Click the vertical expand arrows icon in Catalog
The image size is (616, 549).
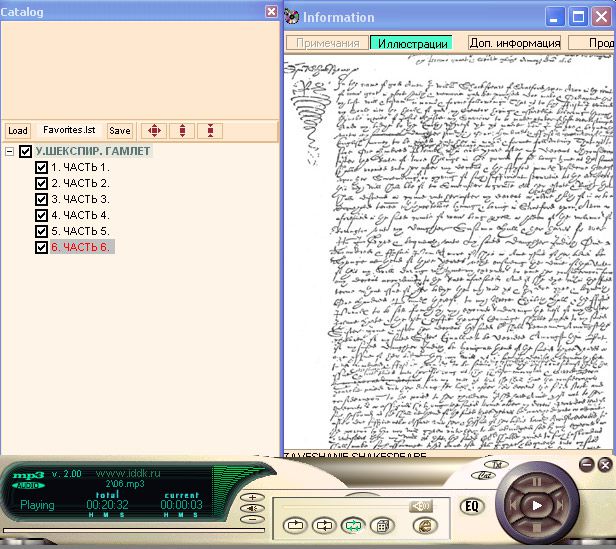pyautogui.click(x=182, y=130)
